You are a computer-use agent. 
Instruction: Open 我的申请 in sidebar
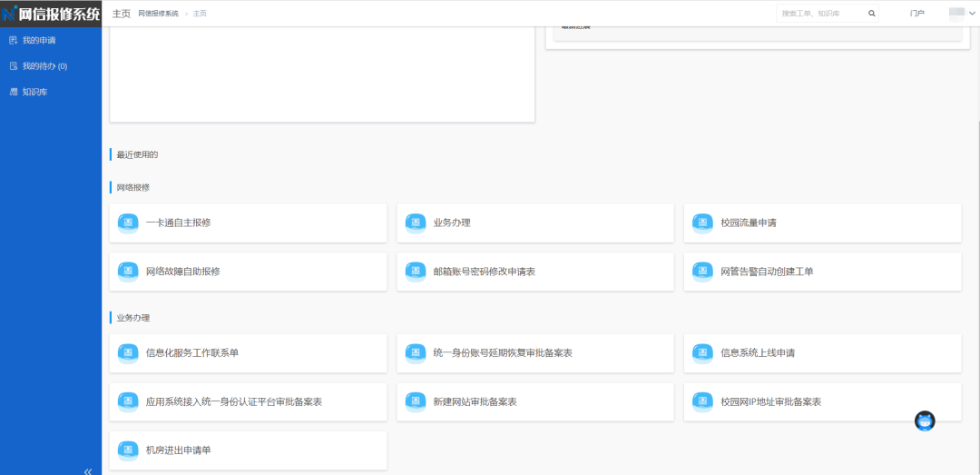38,40
